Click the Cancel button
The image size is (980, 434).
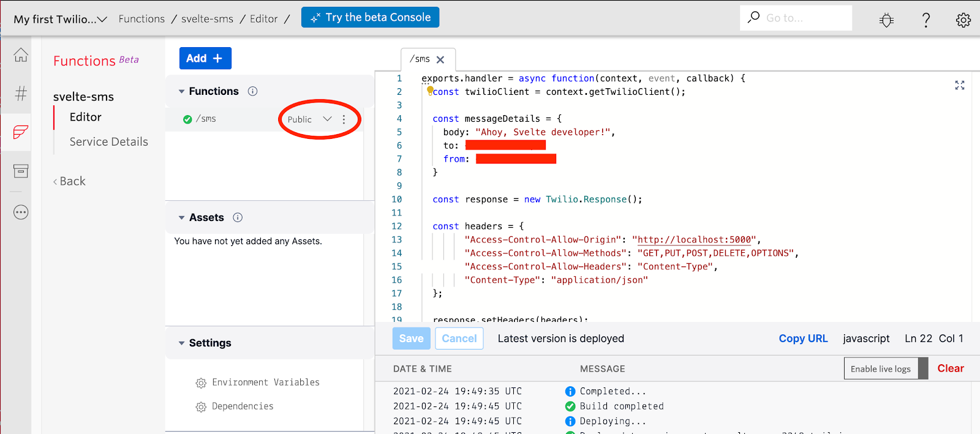pyautogui.click(x=459, y=339)
